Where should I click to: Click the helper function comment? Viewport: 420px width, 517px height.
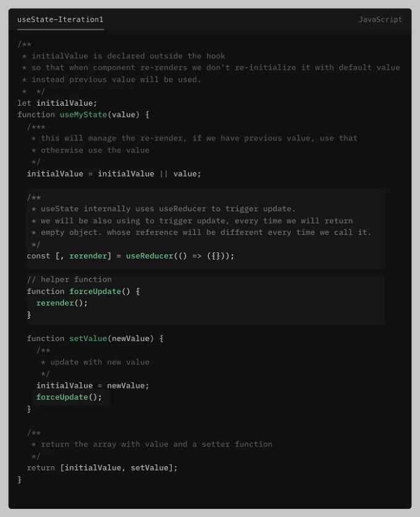click(69, 280)
